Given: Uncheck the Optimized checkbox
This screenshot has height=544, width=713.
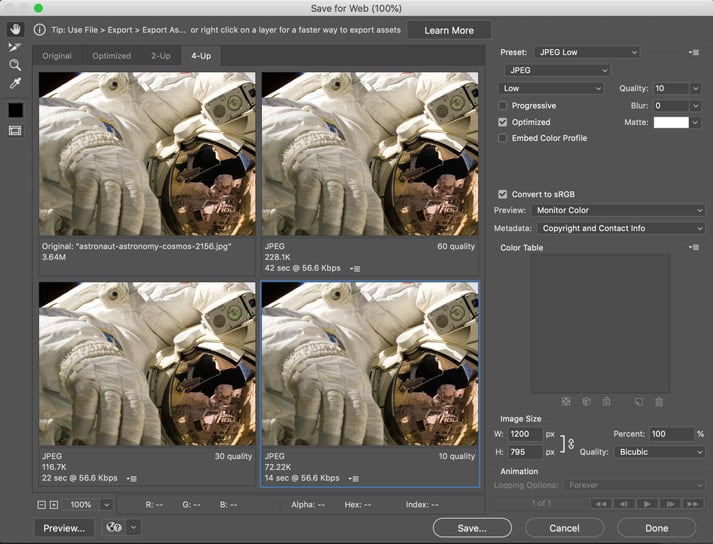Looking at the screenshot, I should tap(503, 122).
